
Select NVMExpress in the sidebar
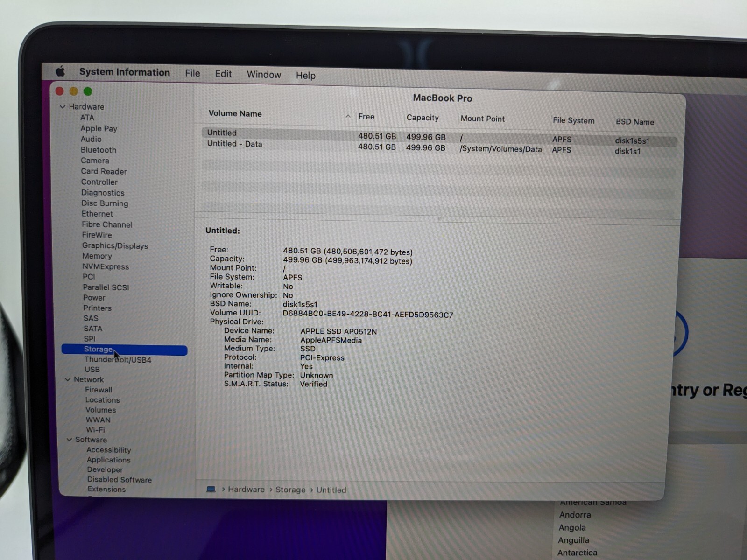(106, 266)
